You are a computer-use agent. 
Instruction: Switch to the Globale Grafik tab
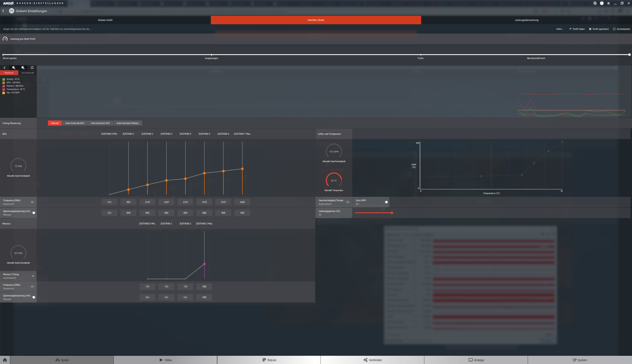coord(105,20)
